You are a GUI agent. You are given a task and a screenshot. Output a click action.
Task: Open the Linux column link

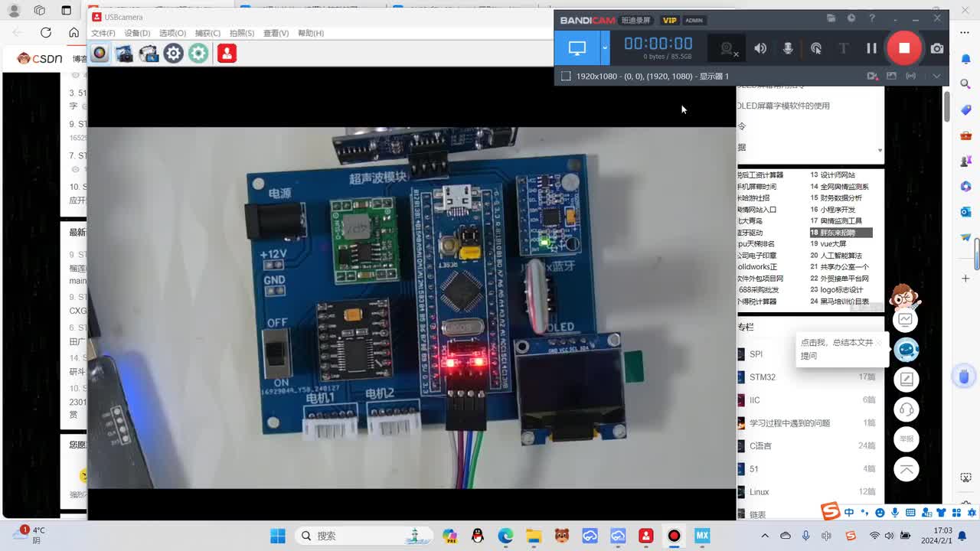[x=759, y=492]
